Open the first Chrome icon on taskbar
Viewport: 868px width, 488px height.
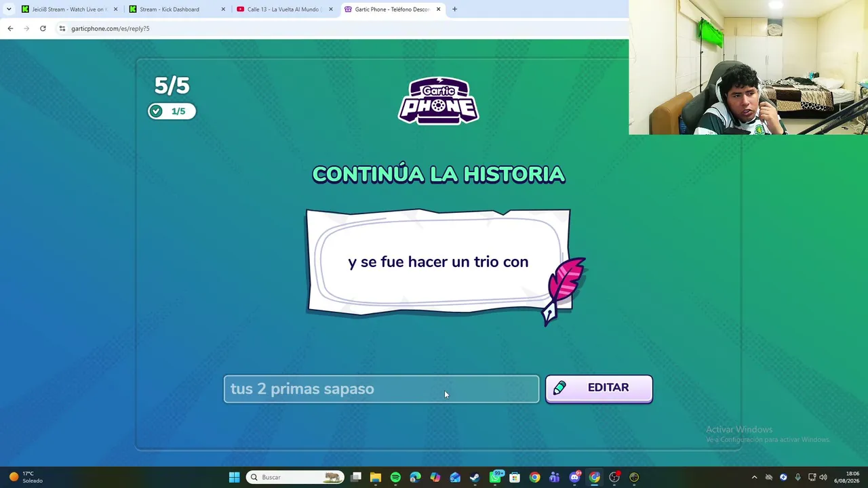pyautogui.click(x=534, y=477)
